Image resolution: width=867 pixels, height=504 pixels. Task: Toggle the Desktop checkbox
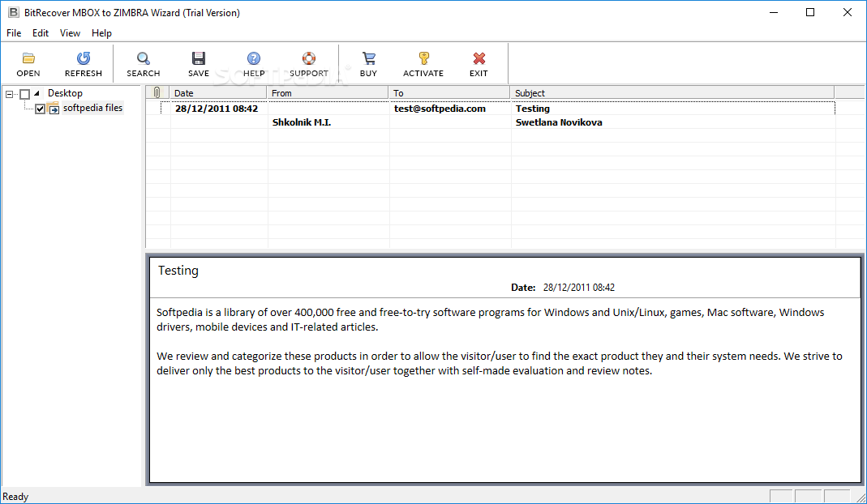coord(25,94)
